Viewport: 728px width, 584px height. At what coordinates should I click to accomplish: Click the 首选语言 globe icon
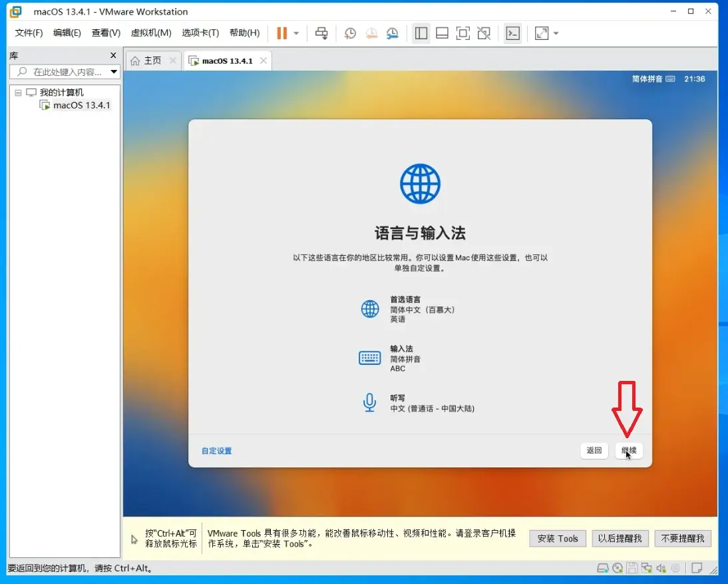[370, 309]
